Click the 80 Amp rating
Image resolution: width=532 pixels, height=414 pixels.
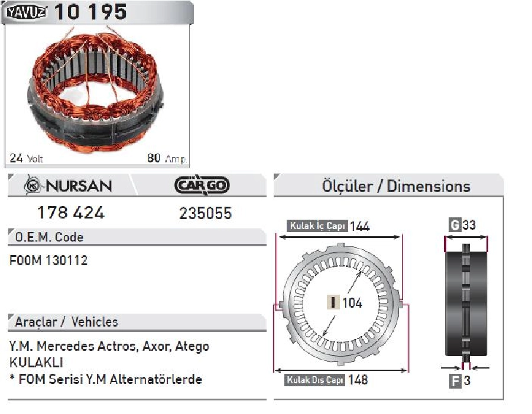click(167, 158)
